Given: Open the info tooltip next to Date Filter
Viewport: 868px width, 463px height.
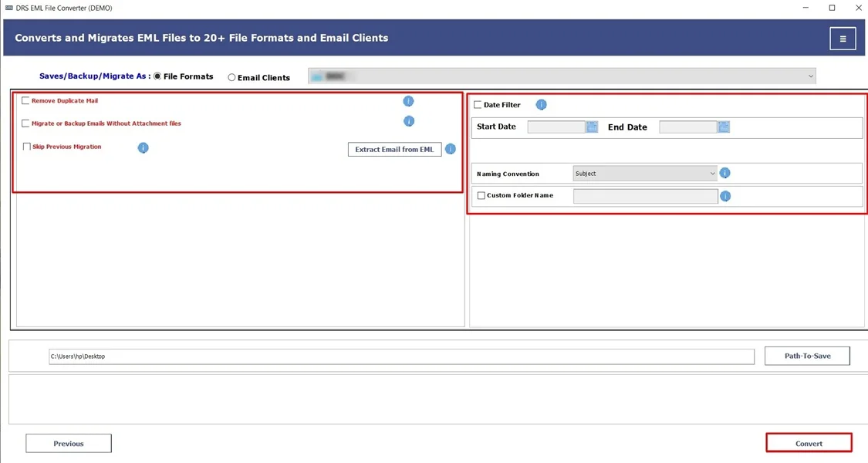Looking at the screenshot, I should 541,104.
